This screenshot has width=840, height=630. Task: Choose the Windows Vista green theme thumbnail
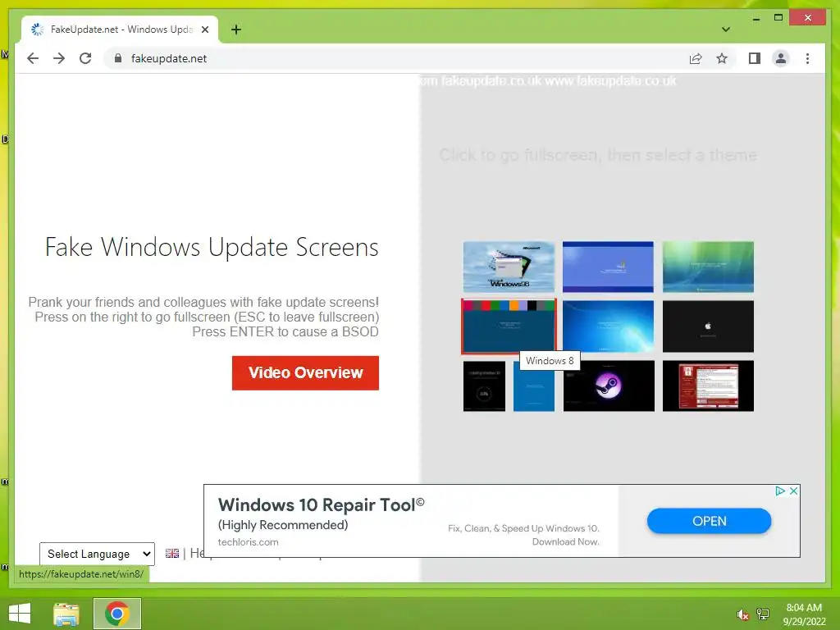[708, 267]
